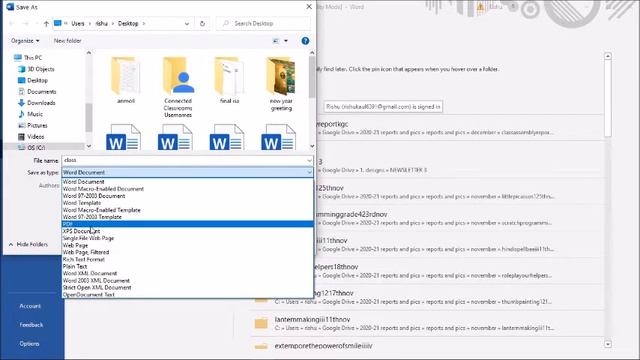Open the view options dropdown arrow
Viewport: 640px width, 360px height.
286,41
